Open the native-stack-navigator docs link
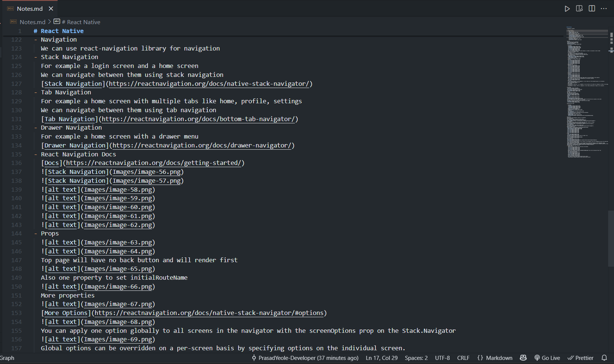 [x=208, y=84]
